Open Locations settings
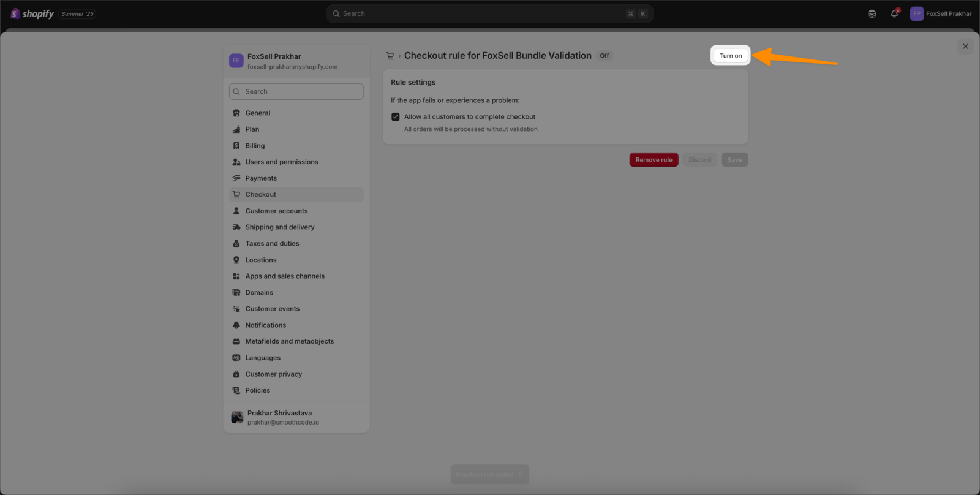The height and width of the screenshot is (495, 980). click(x=296, y=260)
